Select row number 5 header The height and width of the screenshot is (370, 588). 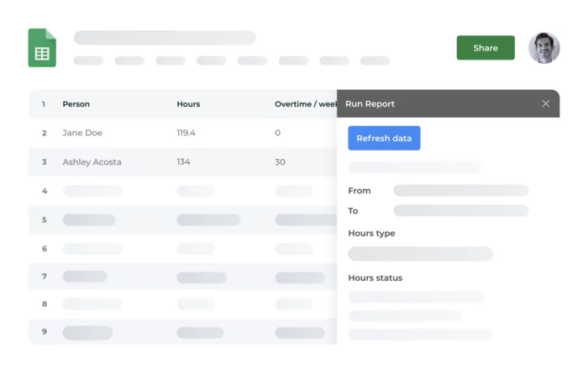tap(45, 220)
